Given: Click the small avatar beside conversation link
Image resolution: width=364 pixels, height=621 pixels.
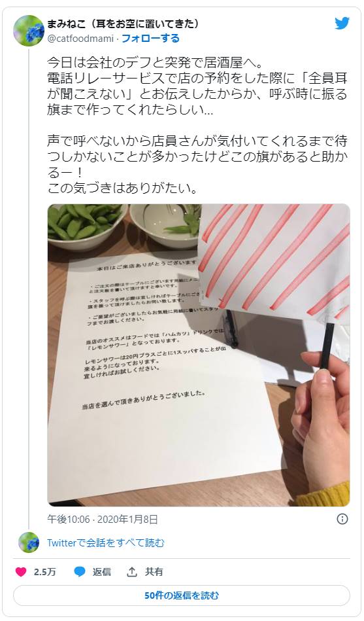Looking at the screenshot, I should pos(29,542).
